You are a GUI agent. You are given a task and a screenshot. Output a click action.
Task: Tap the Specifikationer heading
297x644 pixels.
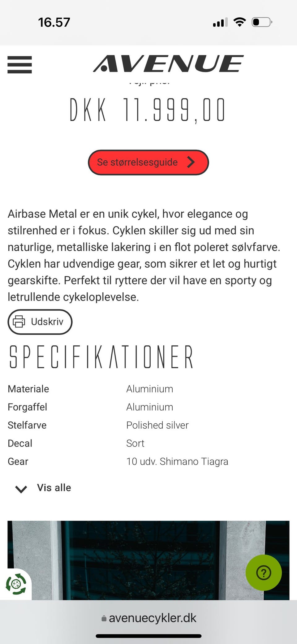pyautogui.click(x=101, y=357)
